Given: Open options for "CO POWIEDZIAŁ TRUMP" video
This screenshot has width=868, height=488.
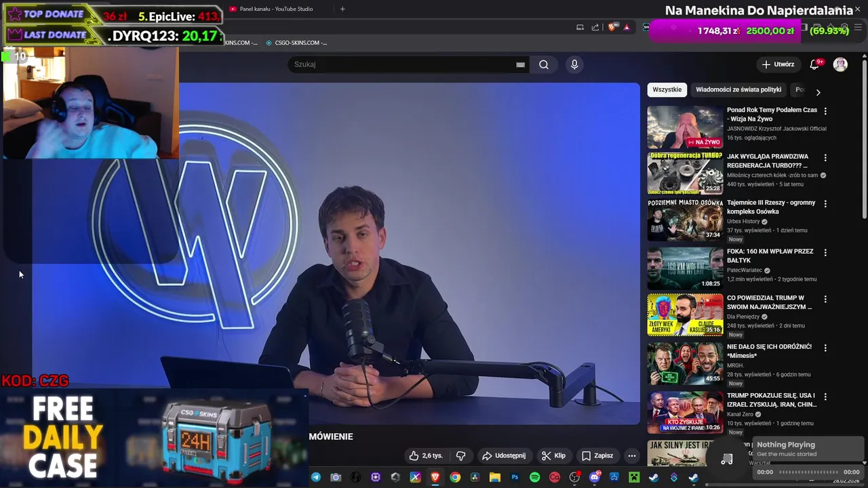Looking at the screenshot, I should pyautogui.click(x=825, y=299).
